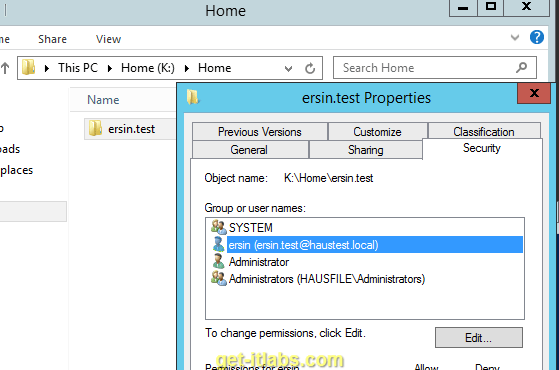The height and width of the screenshot is (370, 559).
Task: Open address bar history dropdown
Action: point(288,68)
